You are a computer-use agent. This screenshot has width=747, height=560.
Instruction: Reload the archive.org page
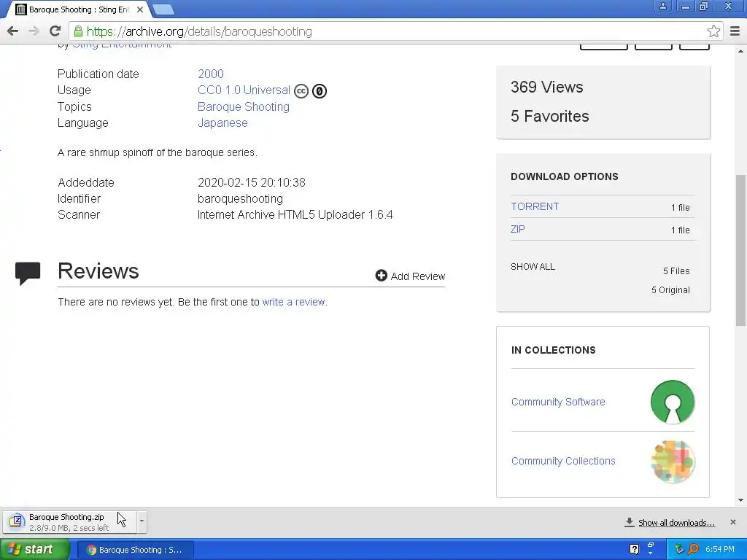point(55,31)
